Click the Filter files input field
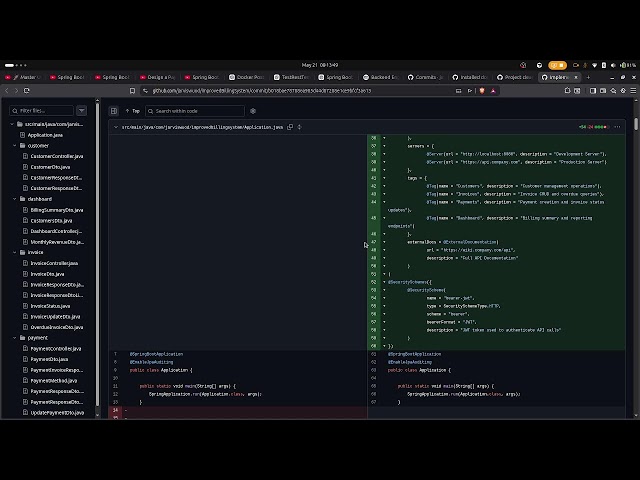 pyautogui.click(x=42, y=111)
